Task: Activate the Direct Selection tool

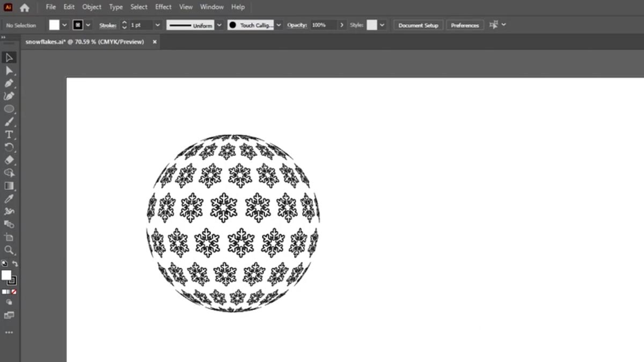Action: pos(9,70)
